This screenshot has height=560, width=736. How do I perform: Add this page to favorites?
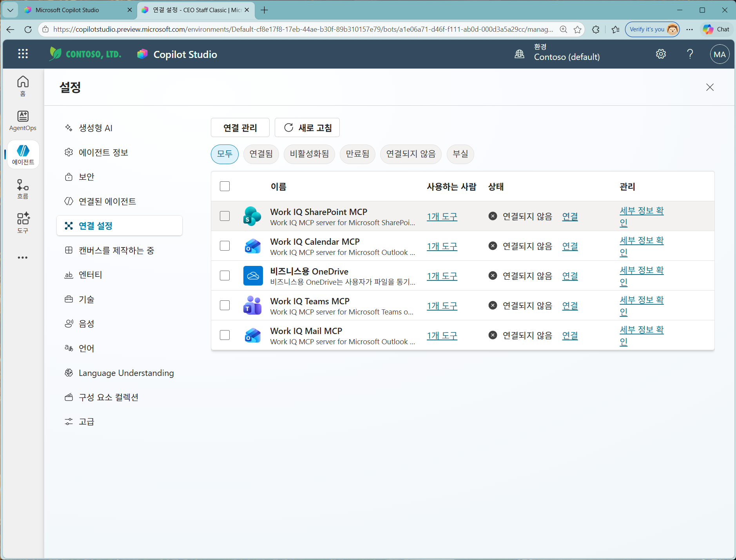[x=577, y=29]
